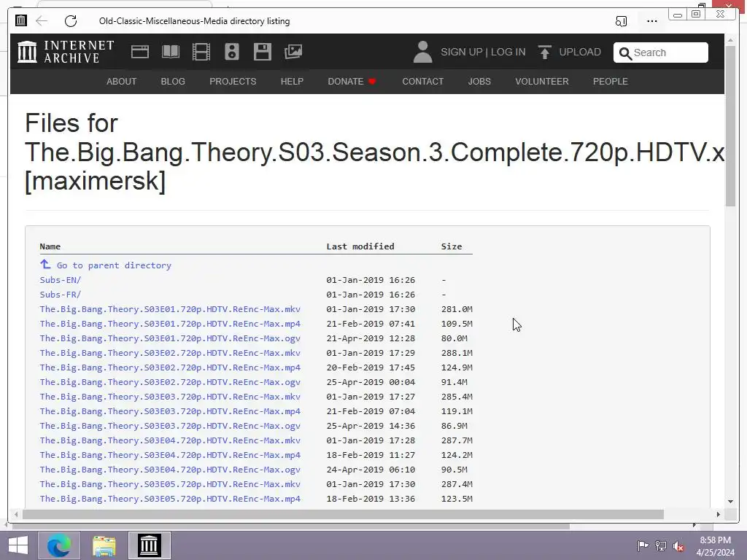Download S03E02 mkv file
This screenshot has height=560, width=747.
(170, 353)
